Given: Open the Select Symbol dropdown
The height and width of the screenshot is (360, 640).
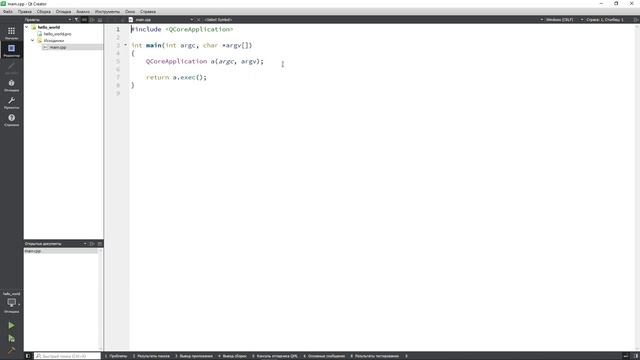Looking at the screenshot, I should click(x=218, y=20).
